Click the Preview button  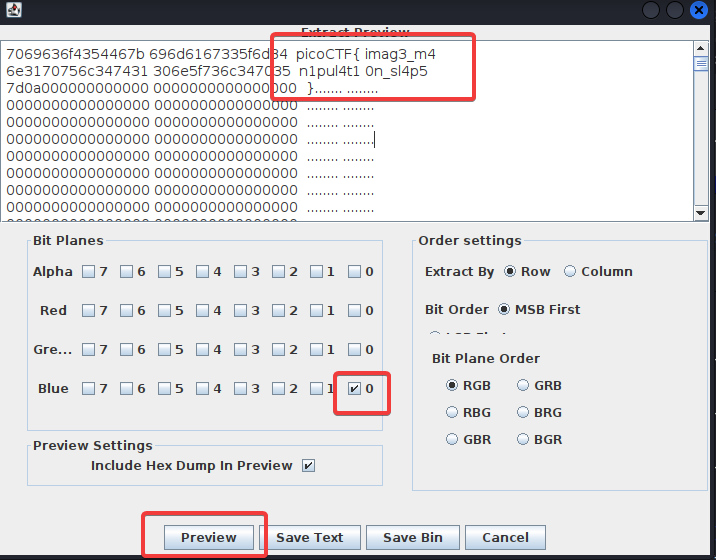tap(209, 538)
